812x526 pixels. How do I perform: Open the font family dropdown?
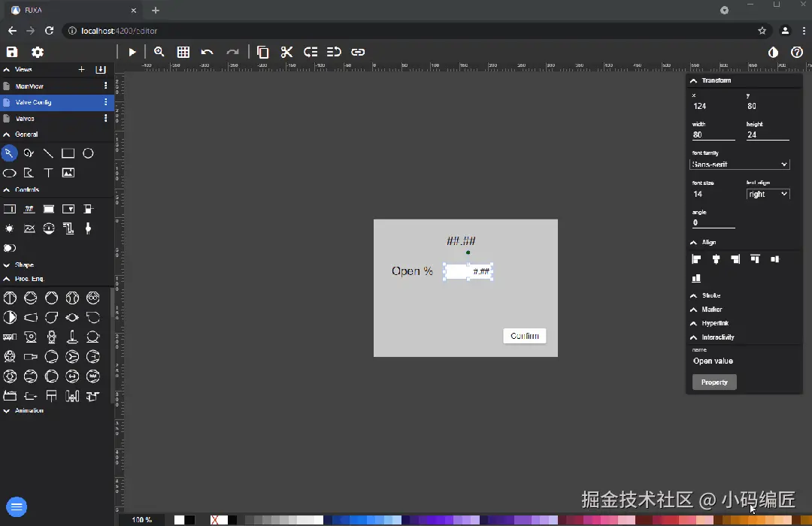[x=740, y=164]
